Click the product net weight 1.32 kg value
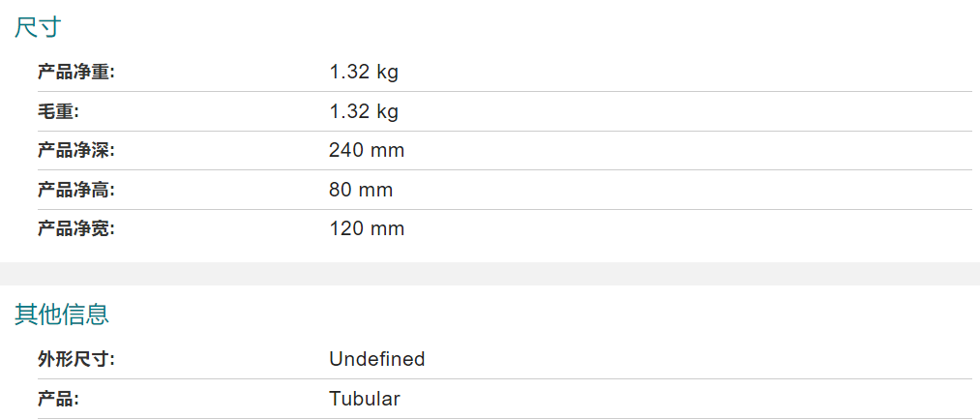This screenshot has width=980, height=420. [364, 73]
